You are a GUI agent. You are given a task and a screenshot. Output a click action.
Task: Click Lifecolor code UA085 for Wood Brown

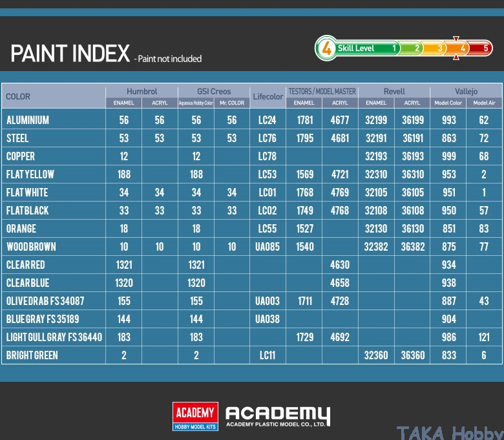(x=268, y=247)
